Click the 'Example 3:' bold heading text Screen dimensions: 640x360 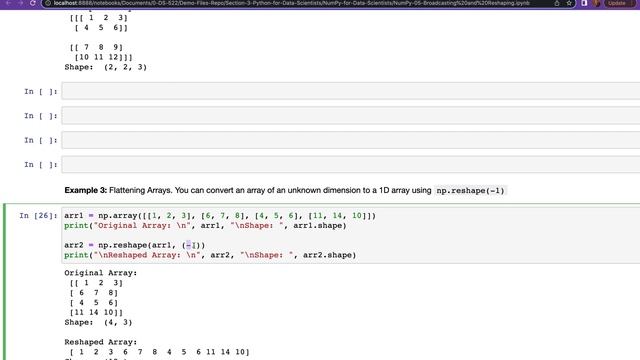click(86, 190)
